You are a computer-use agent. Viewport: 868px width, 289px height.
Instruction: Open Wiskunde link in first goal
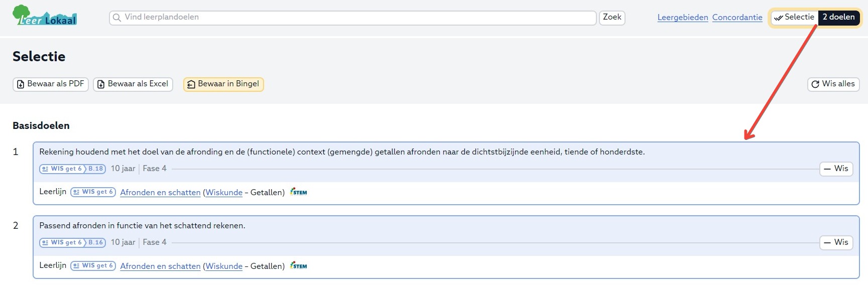224,193
